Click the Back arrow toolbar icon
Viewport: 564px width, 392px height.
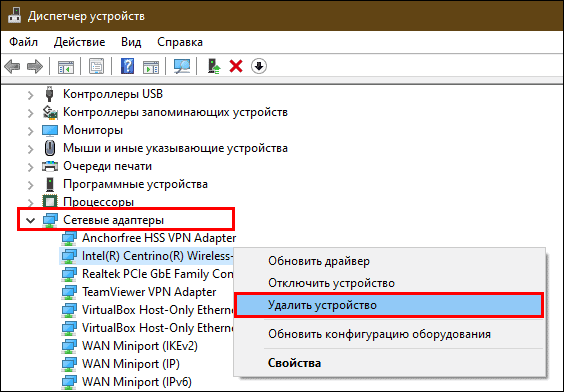pyautogui.click(x=12, y=66)
